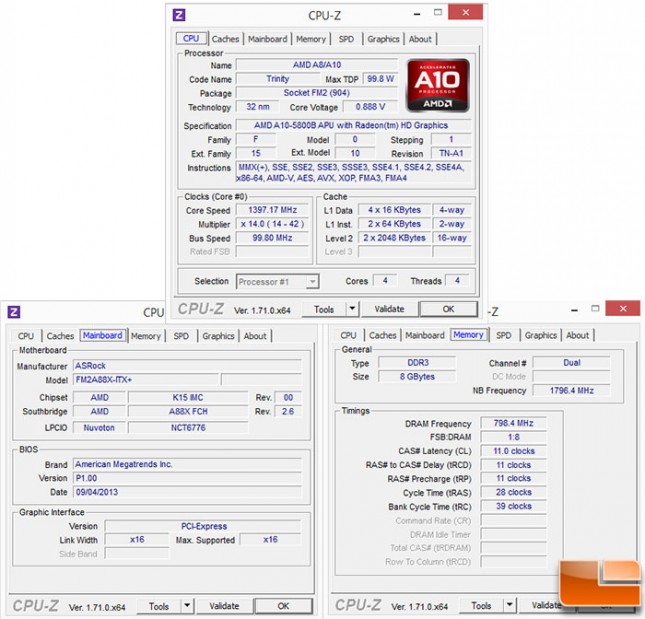
Task: Open the Memory tab in the top CPU-Z window
Action: (x=311, y=39)
